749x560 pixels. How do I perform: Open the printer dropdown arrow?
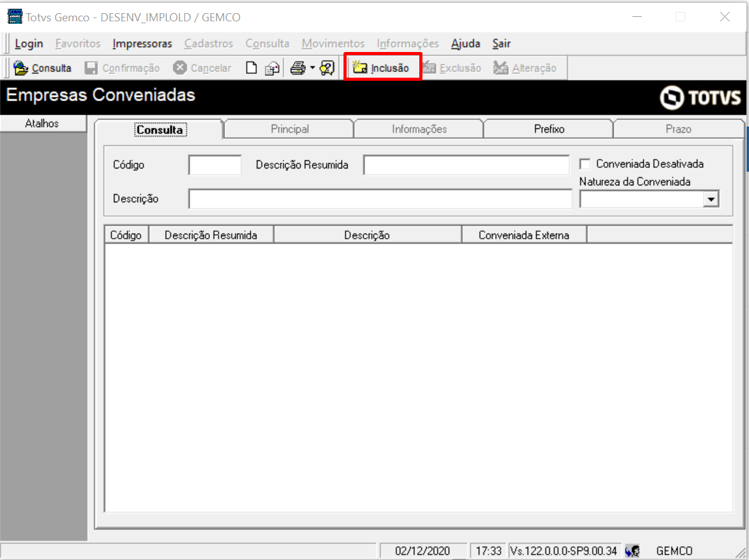pos(312,68)
